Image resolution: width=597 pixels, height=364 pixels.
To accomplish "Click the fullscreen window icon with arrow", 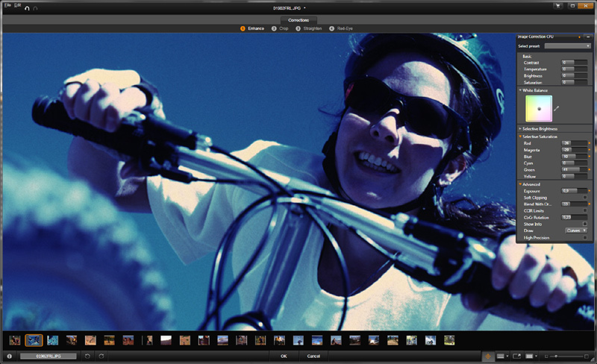I will click(516, 356).
